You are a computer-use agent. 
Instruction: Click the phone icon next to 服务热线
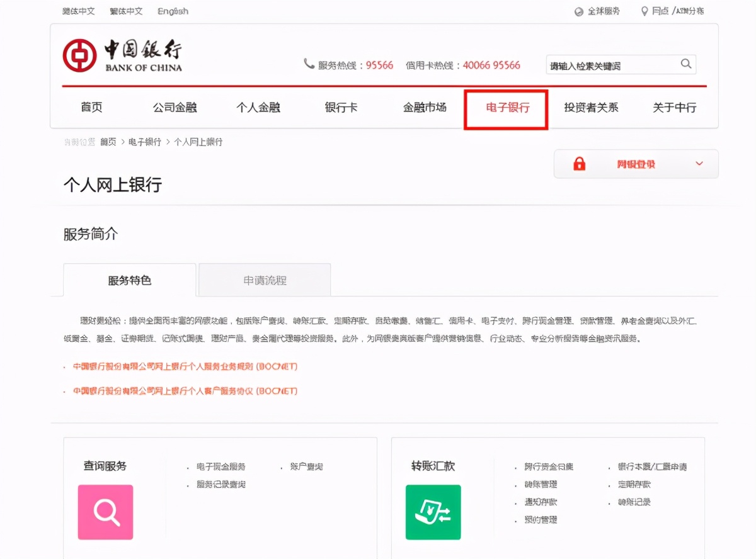(309, 65)
